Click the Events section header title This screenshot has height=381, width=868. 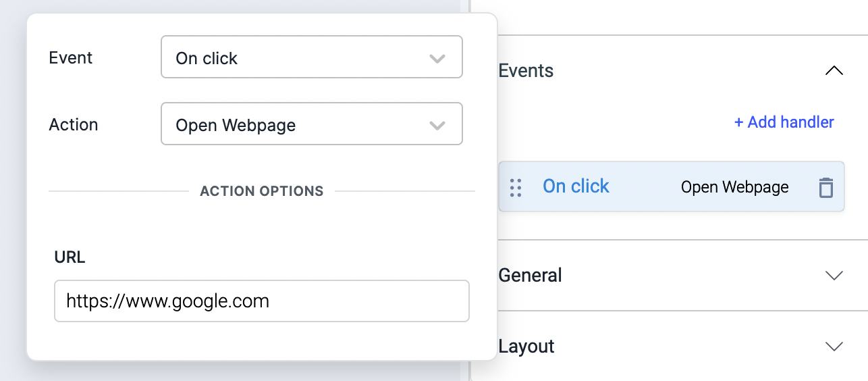pos(526,70)
